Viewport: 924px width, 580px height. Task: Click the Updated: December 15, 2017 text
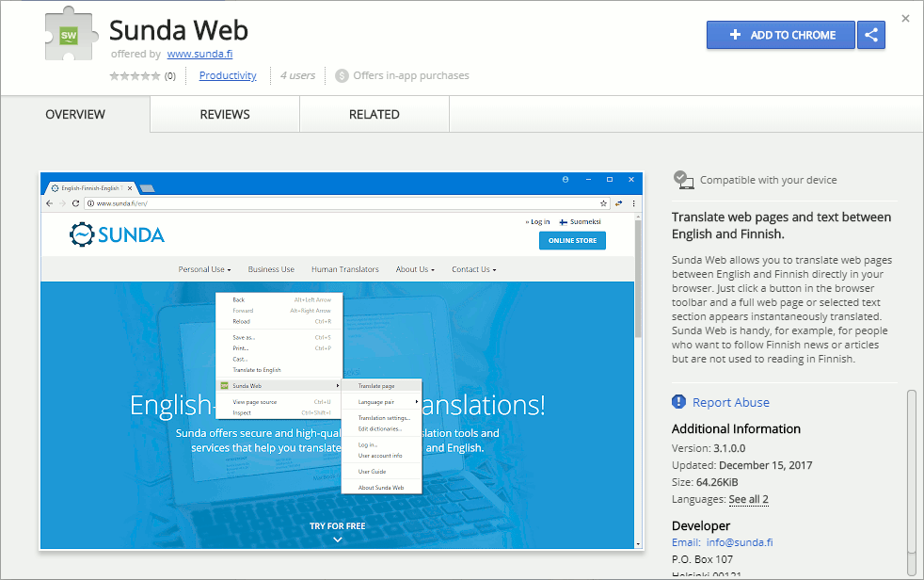[x=741, y=465]
